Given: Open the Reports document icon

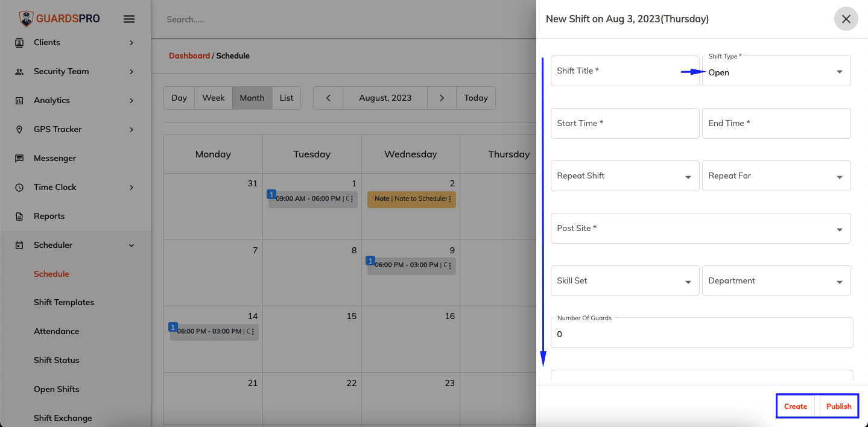Looking at the screenshot, I should pos(20,216).
